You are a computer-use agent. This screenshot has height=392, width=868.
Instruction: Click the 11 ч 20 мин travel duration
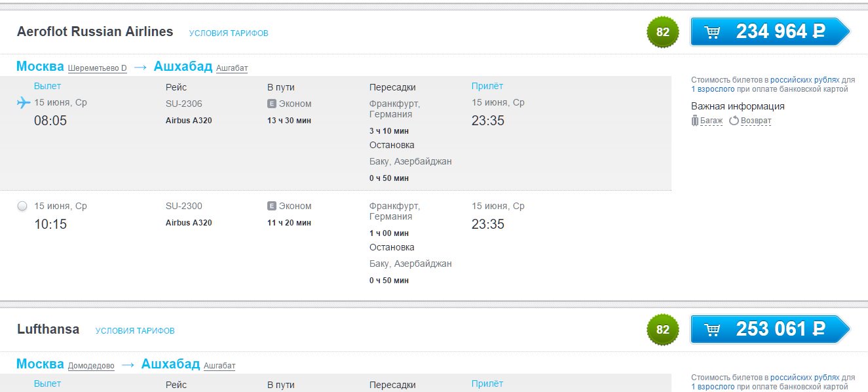point(289,223)
